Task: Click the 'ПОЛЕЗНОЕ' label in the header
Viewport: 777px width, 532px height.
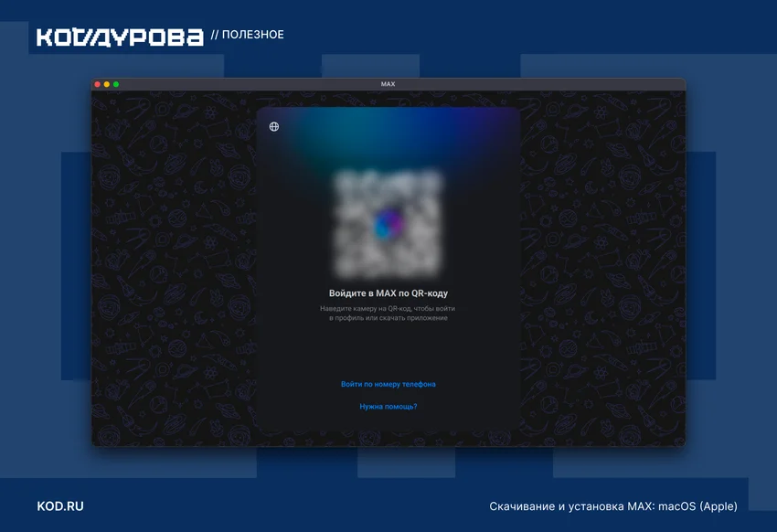Action: (252, 35)
